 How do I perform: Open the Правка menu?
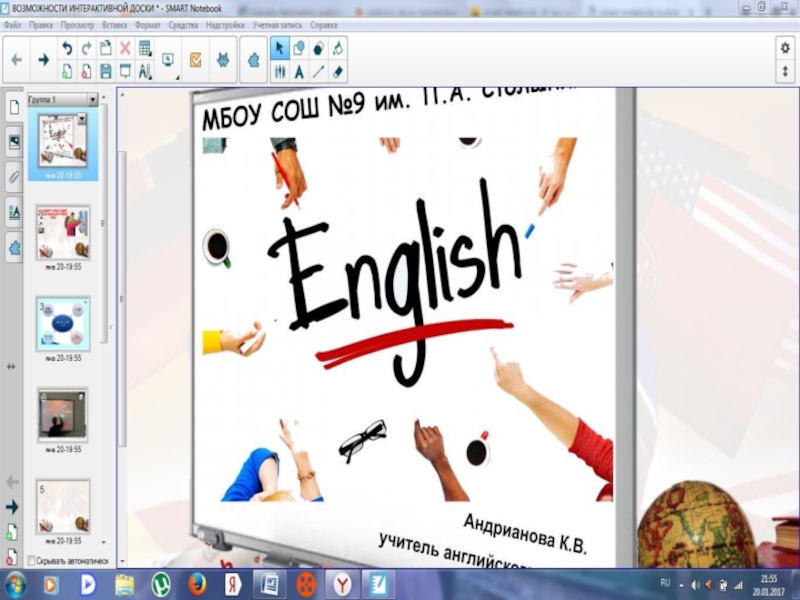pos(40,25)
